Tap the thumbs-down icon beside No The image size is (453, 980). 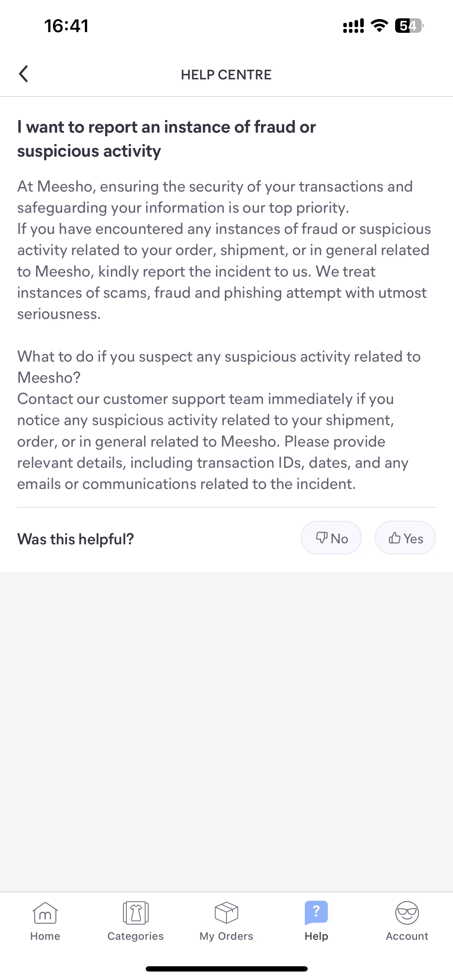click(322, 538)
